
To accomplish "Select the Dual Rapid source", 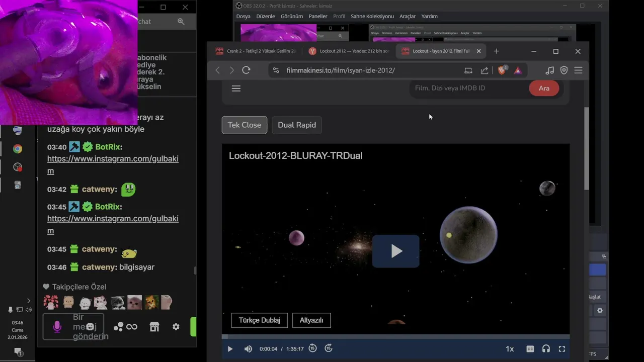I will [x=297, y=125].
